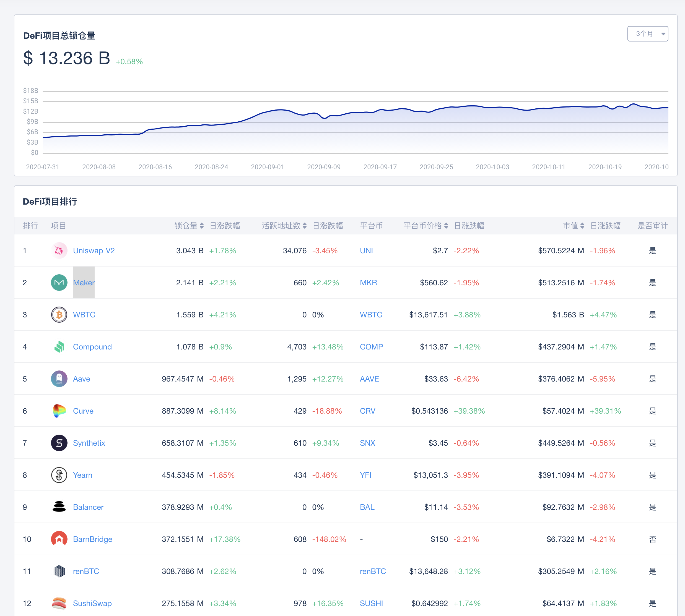Click the AAVE platform token link
This screenshot has width=685, height=616.
(369, 379)
